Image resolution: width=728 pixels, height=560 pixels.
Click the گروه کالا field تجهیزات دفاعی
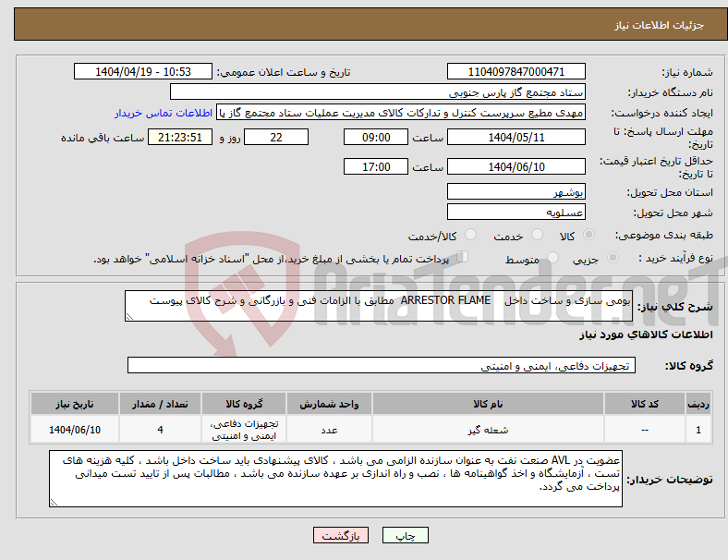tap(382, 365)
